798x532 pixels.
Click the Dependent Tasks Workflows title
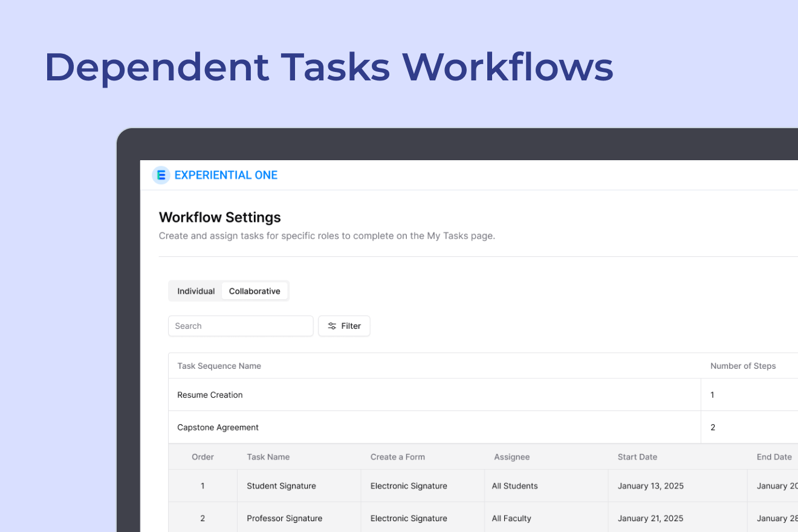[329, 67]
